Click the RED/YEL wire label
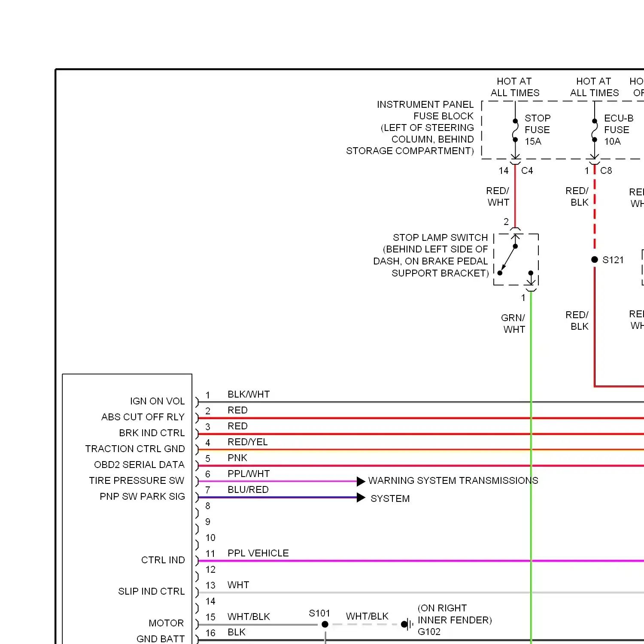644x644 pixels. point(248,442)
